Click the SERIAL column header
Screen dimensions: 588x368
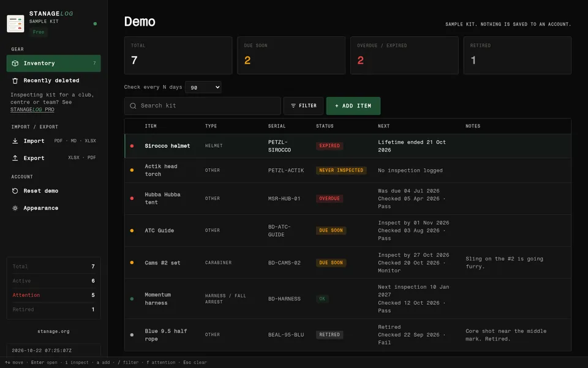click(277, 126)
